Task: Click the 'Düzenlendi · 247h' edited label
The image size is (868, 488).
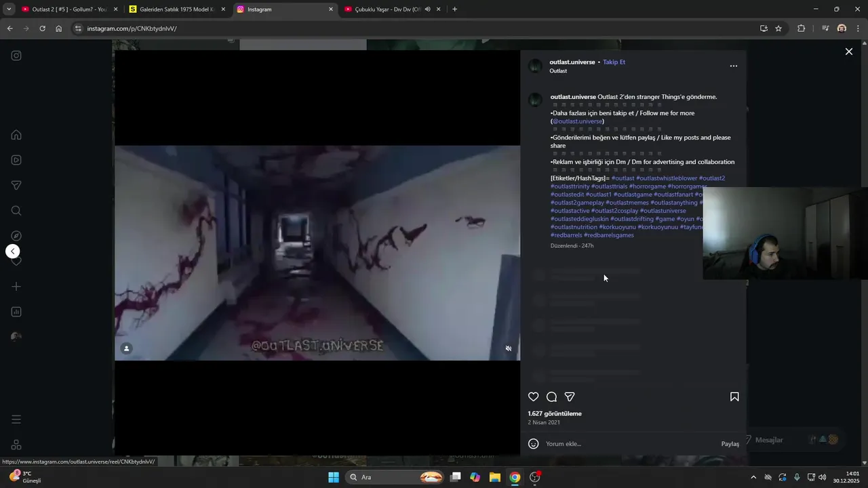Action: tap(572, 245)
